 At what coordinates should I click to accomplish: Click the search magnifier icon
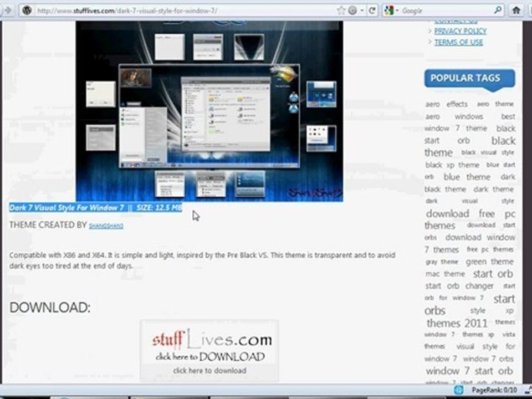(498, 10)
